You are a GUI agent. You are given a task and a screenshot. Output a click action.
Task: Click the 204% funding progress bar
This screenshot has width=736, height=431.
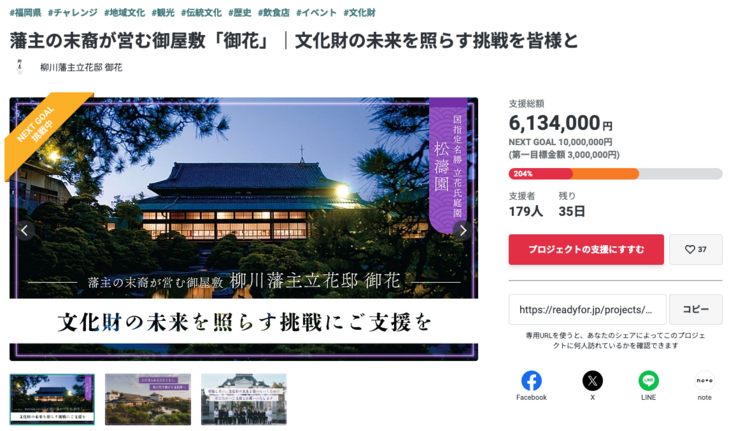(x=615, y=174)
